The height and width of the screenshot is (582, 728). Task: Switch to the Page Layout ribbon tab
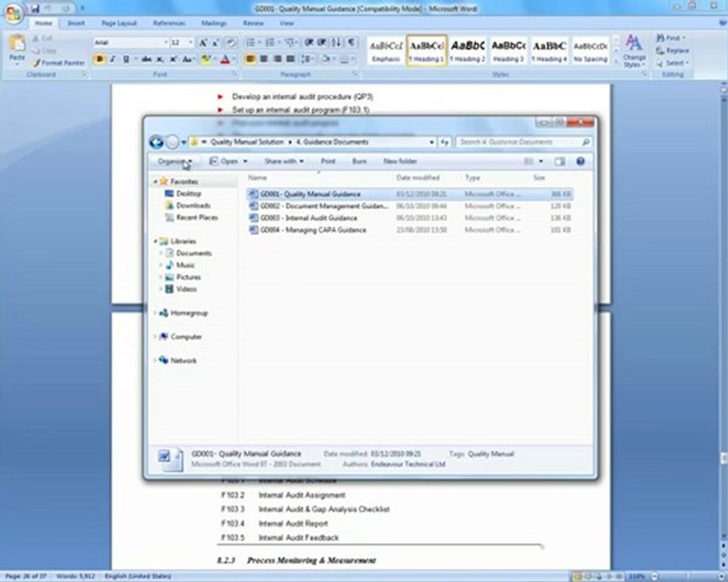[119, 23]
